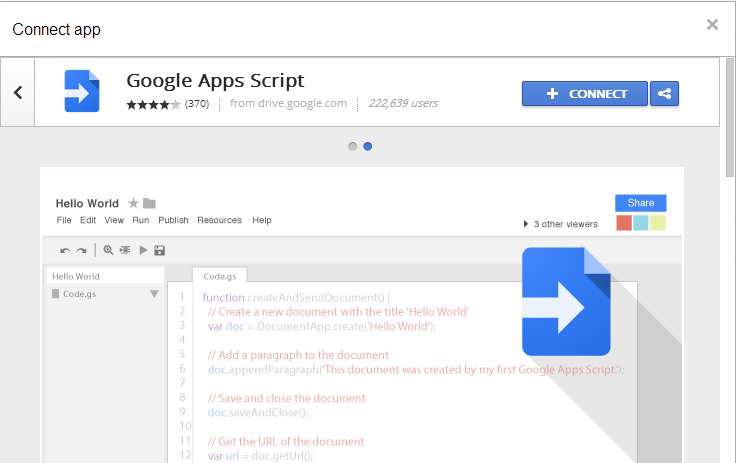This screenshot has width=736, height=463.
Task: Click the indent formatting icon
Action: [125, 250]
